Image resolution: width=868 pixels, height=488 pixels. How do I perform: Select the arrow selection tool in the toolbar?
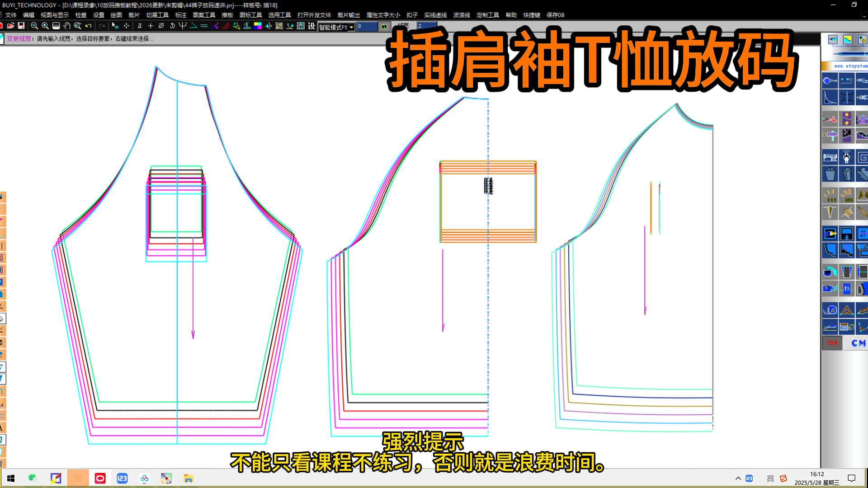pyautogui.click(x=115, y=26)
